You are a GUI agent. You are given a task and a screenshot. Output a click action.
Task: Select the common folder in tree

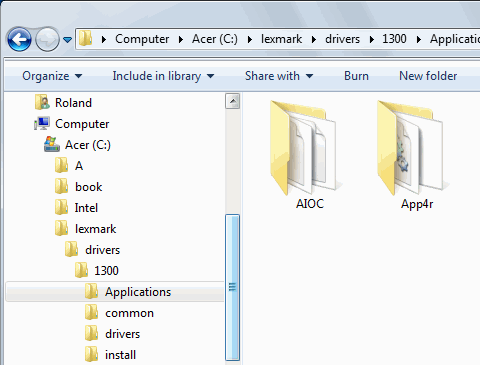(129, 313)
